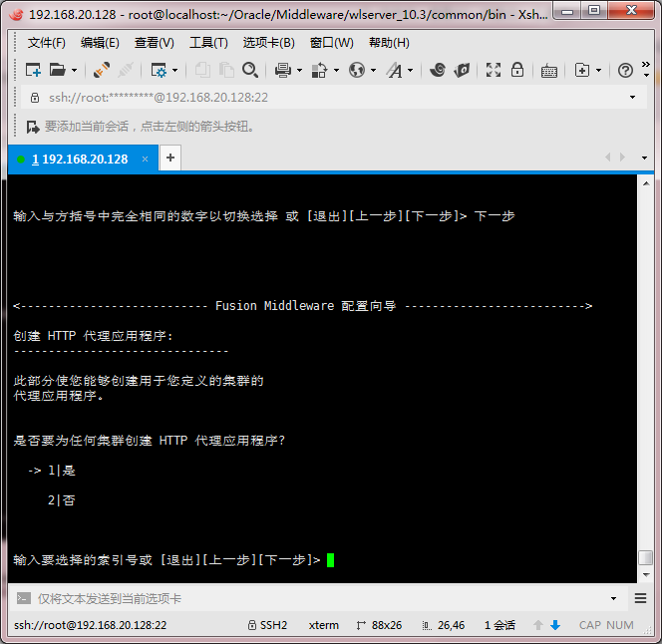Click the new layout plus icon
This screenshot has width=662, height=644.
(582, 70)
